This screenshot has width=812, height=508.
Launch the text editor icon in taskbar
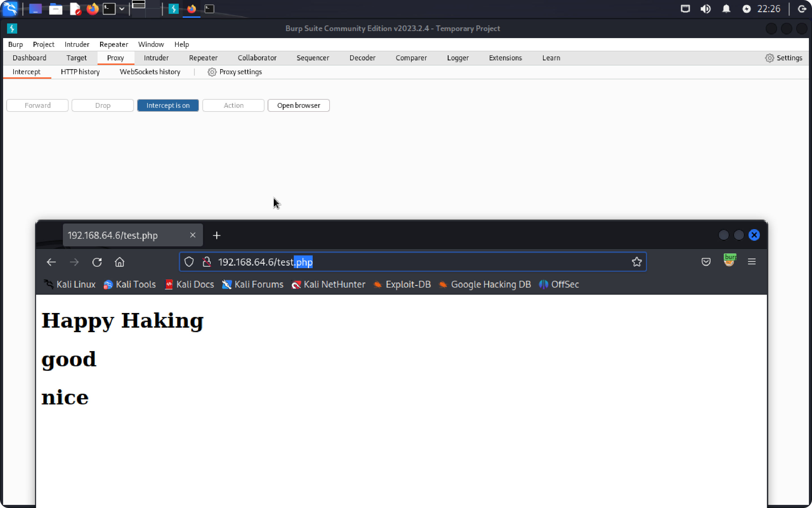pos(75,9)
